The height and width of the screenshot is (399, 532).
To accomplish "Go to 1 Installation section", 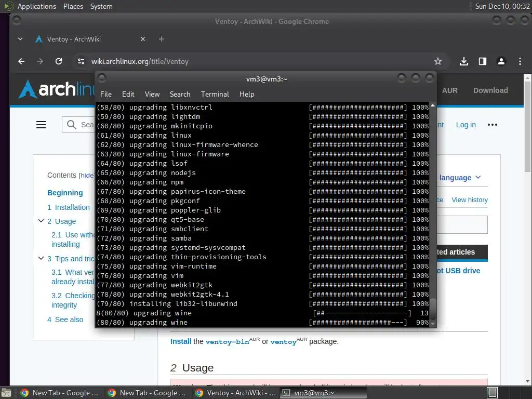I will click(69, 207).
